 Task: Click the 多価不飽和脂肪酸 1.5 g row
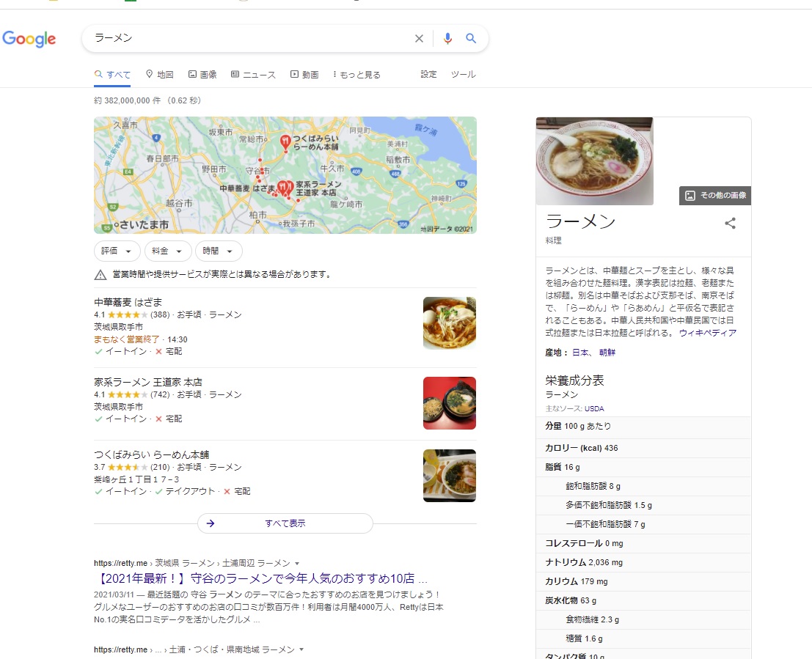(x=644, y=506)
